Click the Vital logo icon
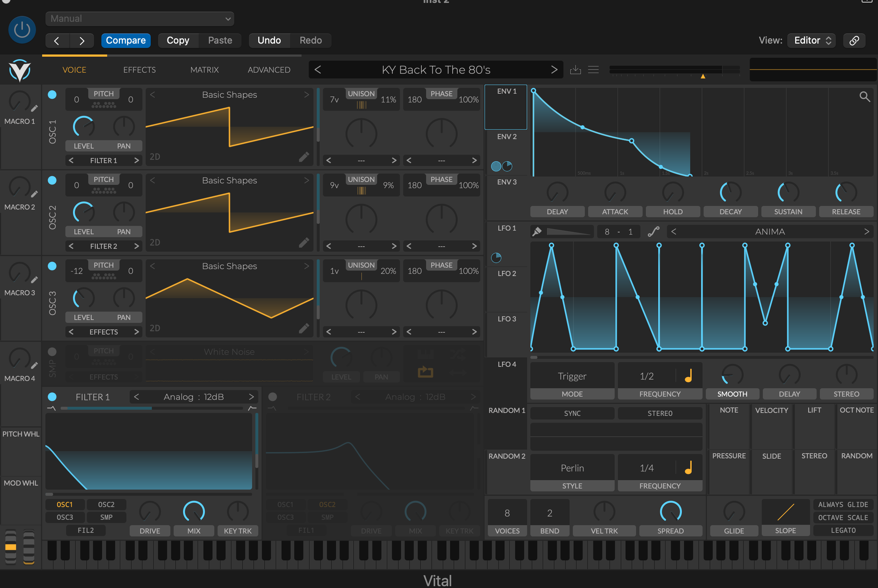Image resolution: width=878 pixels, height=588 pixels. coord(20,70)
